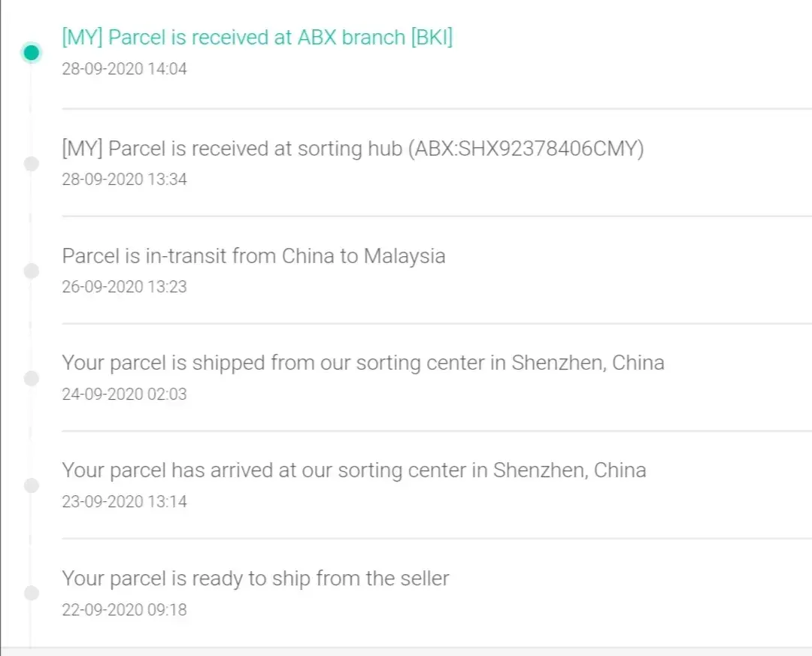Click the green active timeline dot
812x656 pixels.
click(31, 53)
